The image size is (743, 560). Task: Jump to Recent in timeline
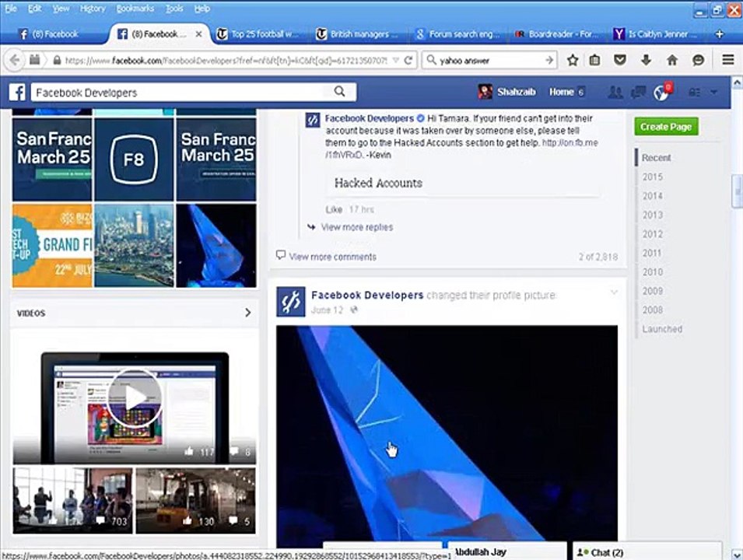pyautogui.click(x=657, y=158)
